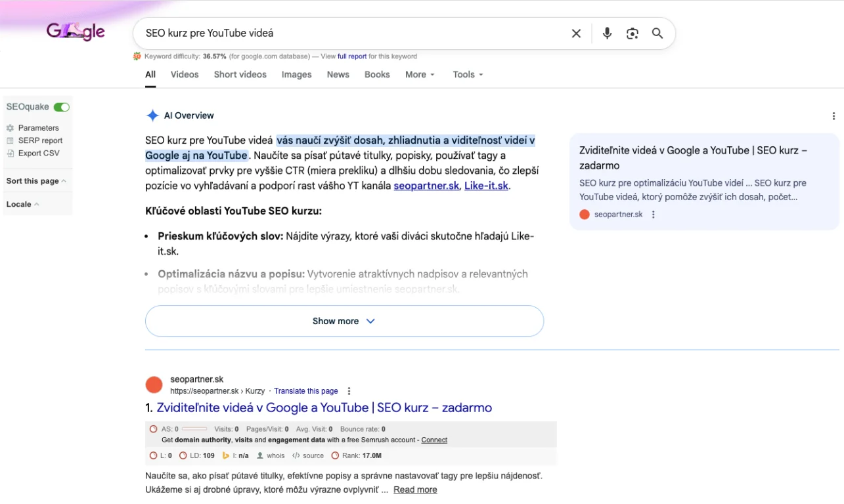Click Export CSV in SEOquake panel

[x=38, y=153]
